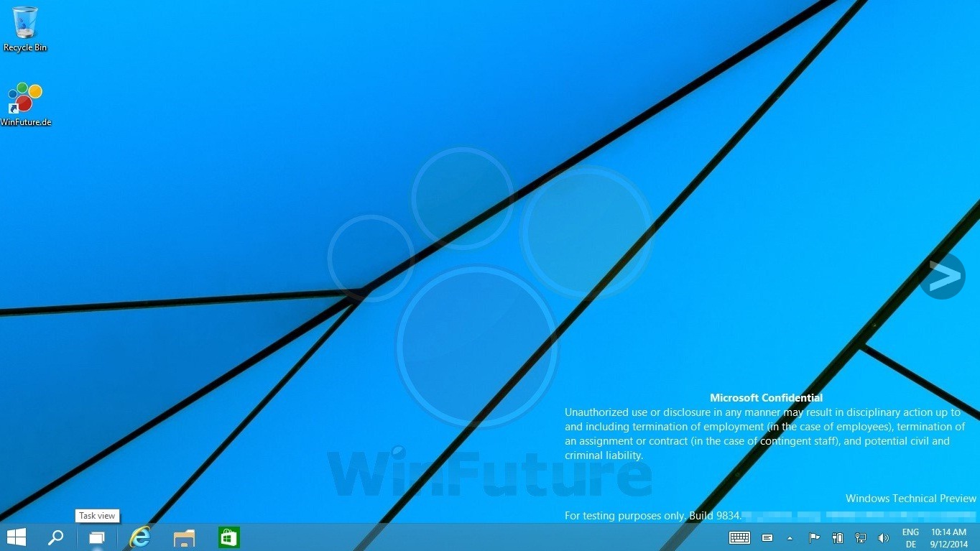Open the clock showing 10:14 AM

tap(948, 538)
